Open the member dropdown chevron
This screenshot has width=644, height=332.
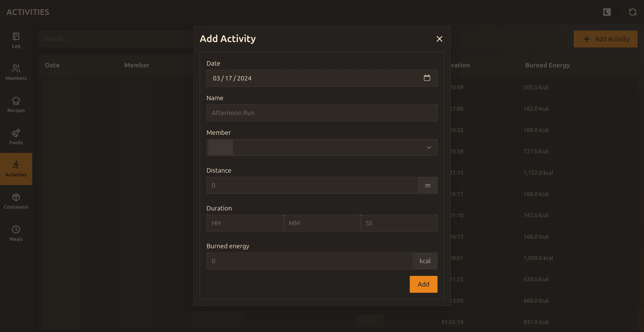tap(429, 147)
